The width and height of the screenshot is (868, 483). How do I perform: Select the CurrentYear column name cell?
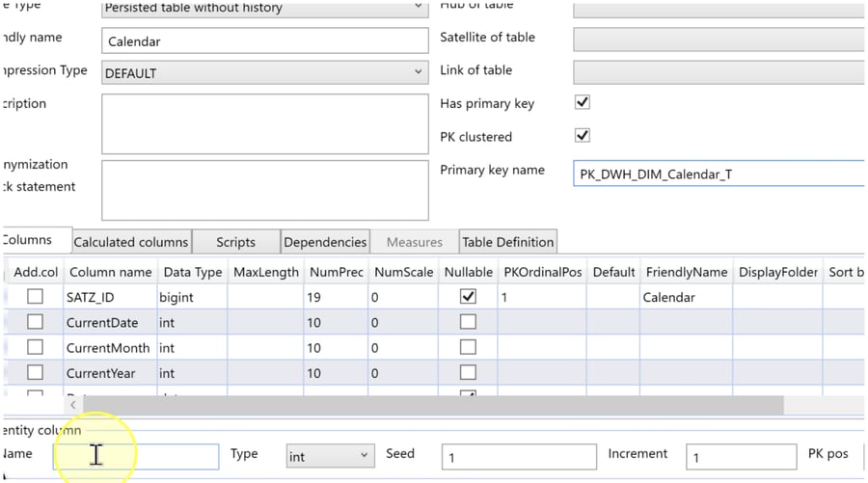pyautogui.click(x=110, y=373)
